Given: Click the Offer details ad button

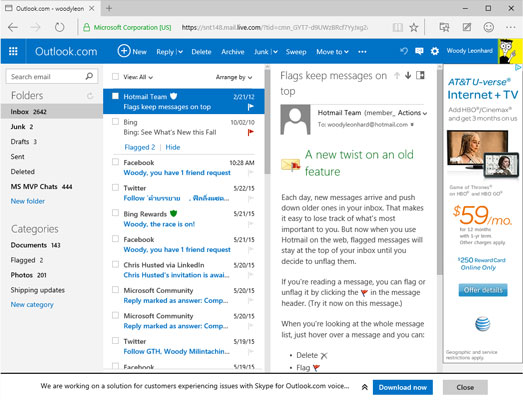Looking at the screenshot, I should point(483,290).
